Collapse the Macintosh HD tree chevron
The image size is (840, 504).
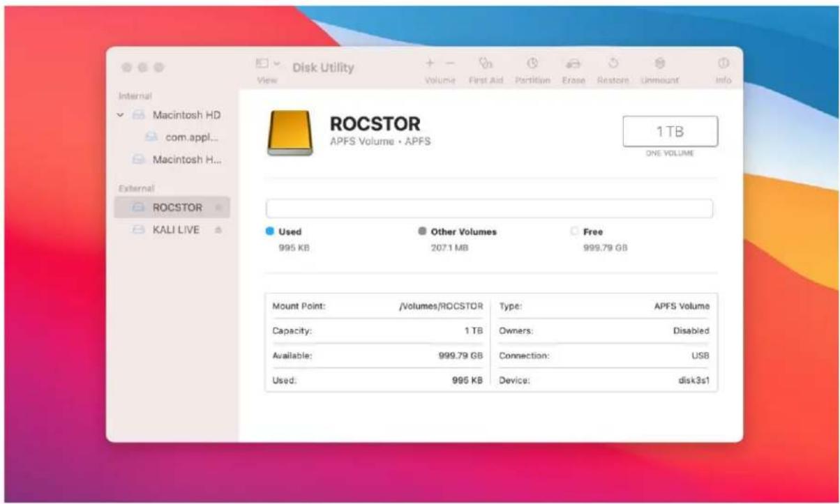(121, 114)
